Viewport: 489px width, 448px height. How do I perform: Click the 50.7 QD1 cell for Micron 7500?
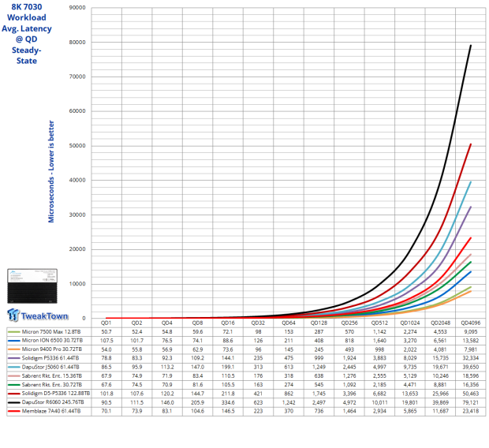click(106, 331)
